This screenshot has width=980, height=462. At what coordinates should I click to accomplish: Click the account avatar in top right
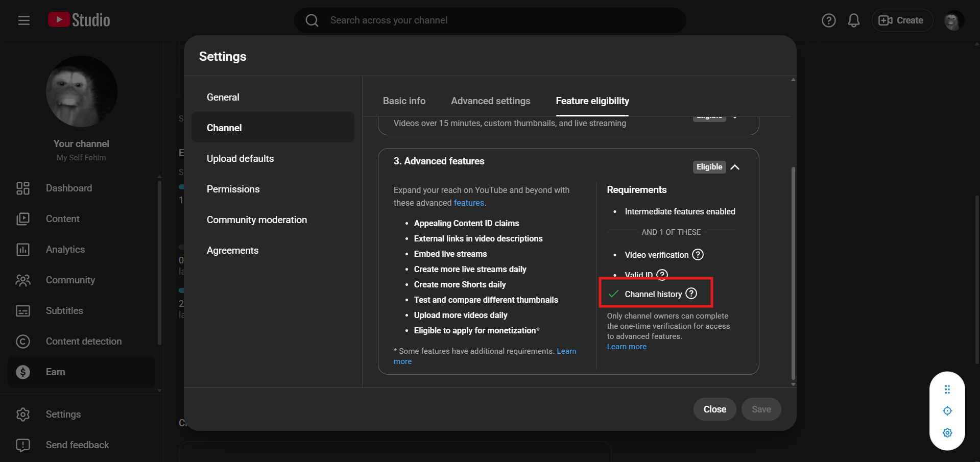[953, 20]
